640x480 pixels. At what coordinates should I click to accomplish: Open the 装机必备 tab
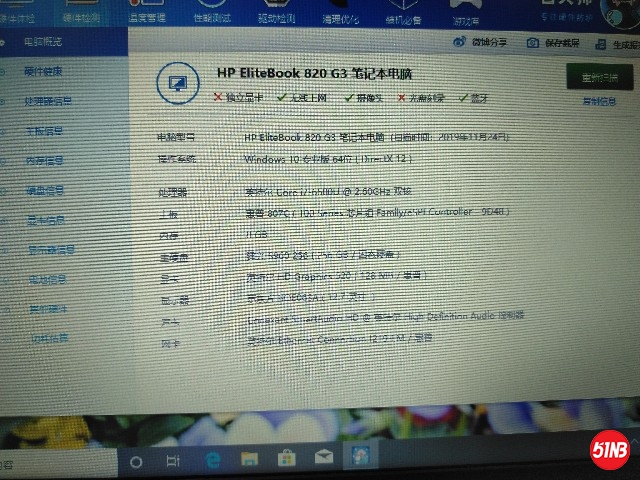[x=403, y=12]
